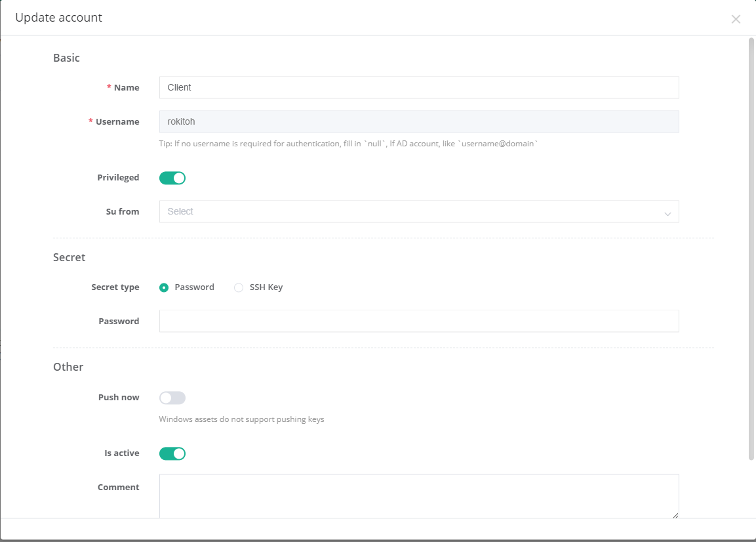Click the Basic section heading
The width and height of the screenshot is (756, 542).
[x=66, y=58]
